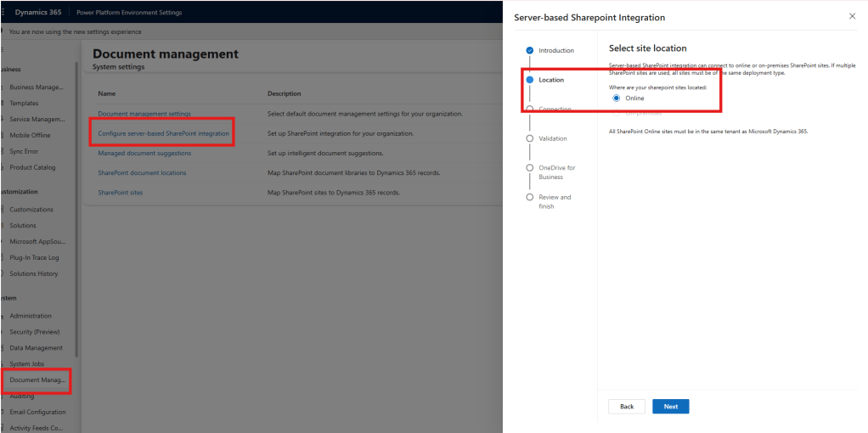The image size is (868, 433).
Task: Click the OneDrive for Business step circle
Action: point(530,168)
